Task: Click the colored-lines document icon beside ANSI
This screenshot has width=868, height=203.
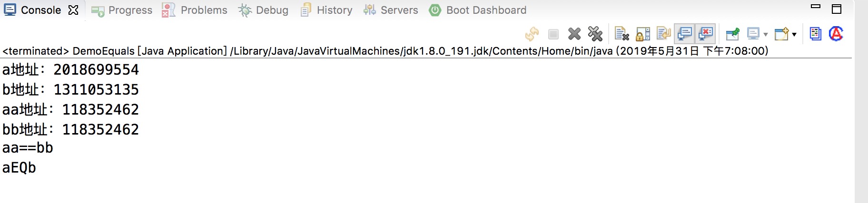Action: point(815,34)
